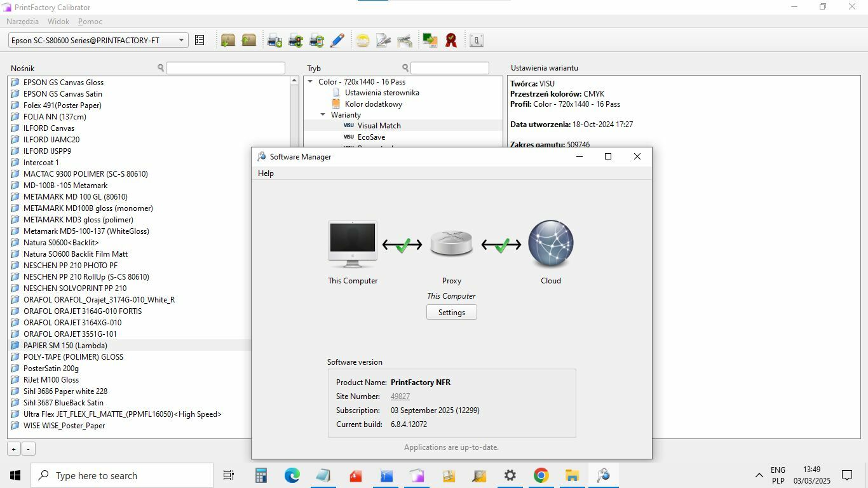Open the site number 49827 link
The image size is (868, 488).
(400, 396)
